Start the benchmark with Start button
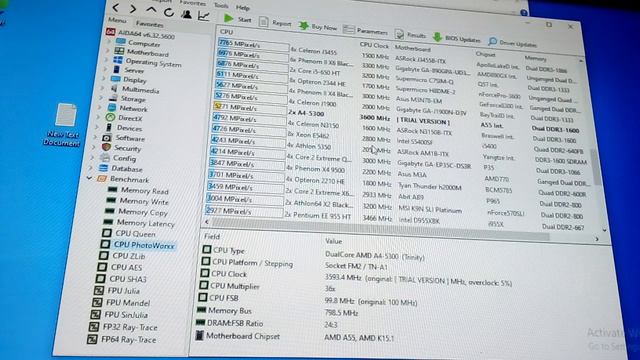640x360 pixels. click(x=238, y=18)
